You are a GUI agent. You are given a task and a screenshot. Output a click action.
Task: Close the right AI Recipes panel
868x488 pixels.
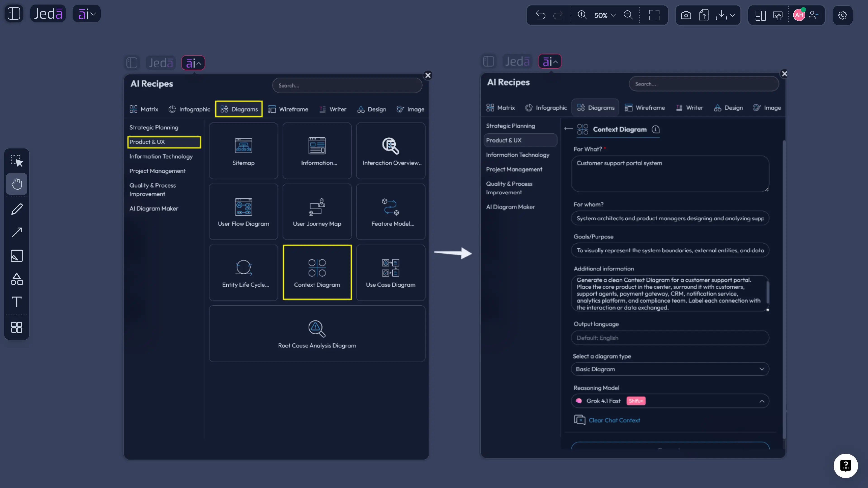point(784,74)
